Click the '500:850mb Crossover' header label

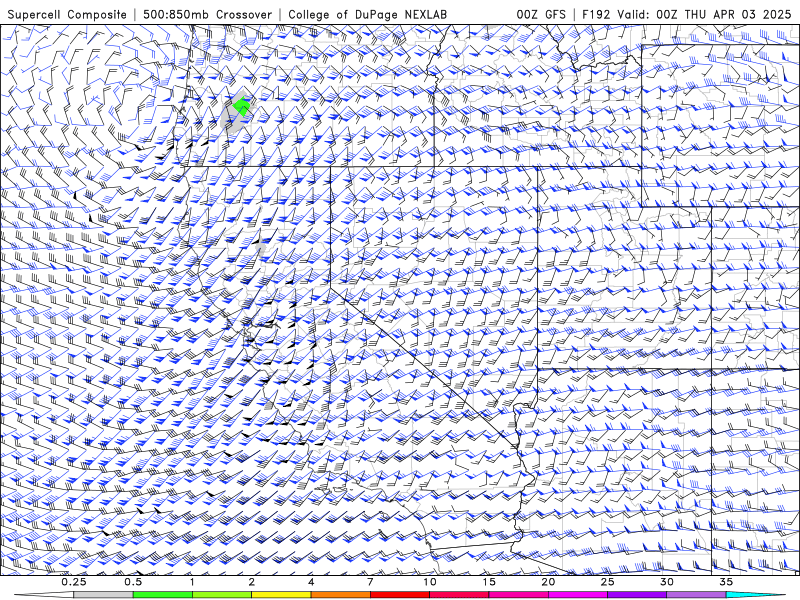coord(207,14)
